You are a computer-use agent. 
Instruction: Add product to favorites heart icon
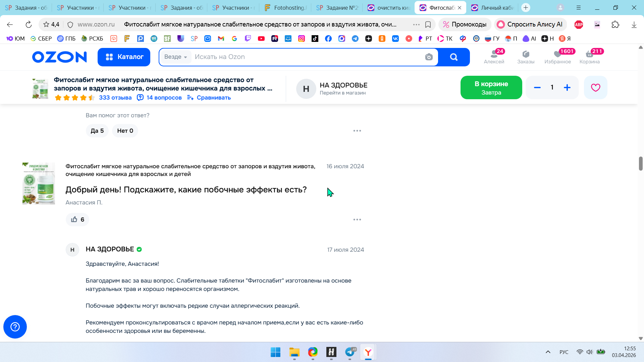(x=595, y=87)
